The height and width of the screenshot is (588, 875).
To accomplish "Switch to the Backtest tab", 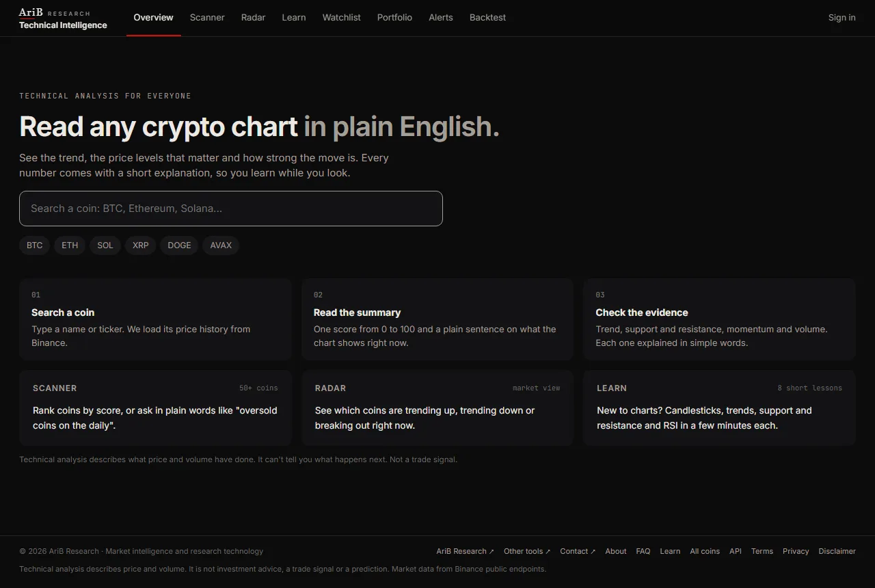I will coord(488,18).
